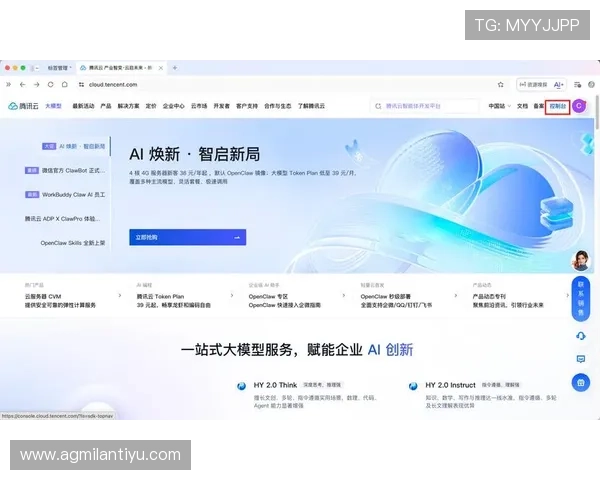Screen dimensions: 600x480
Task: Expand the OpenClaw 秒级部署 card chevron
Action: coord(455,296)
